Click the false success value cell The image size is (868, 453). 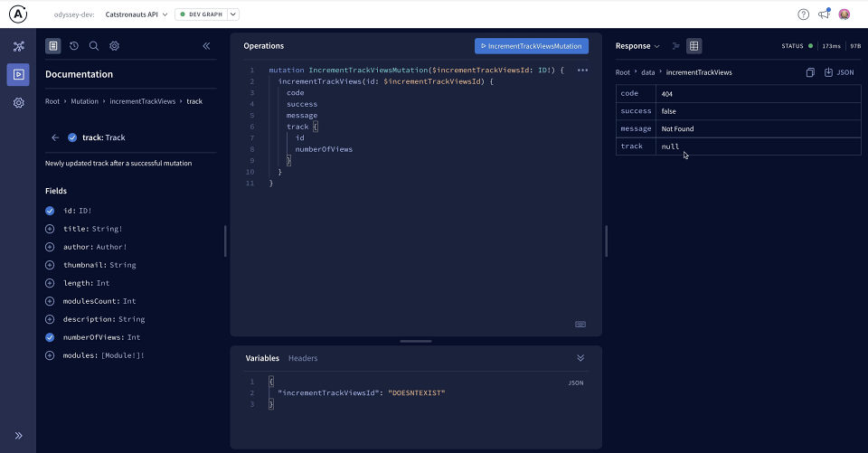tap(759, 111)
